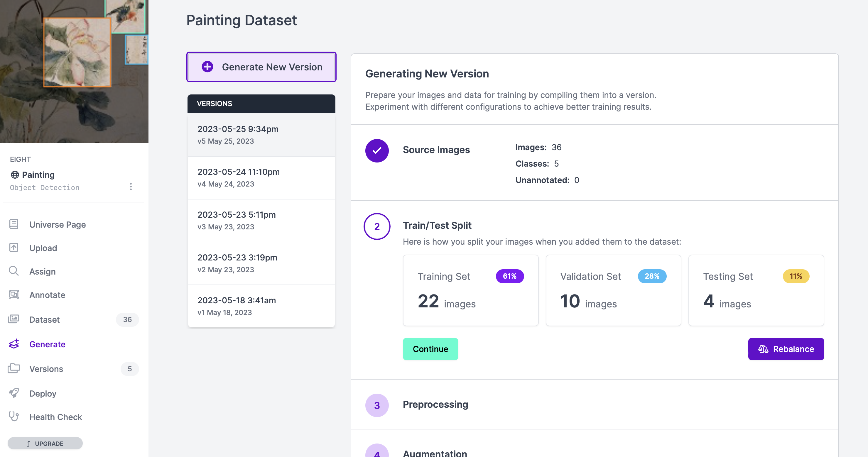Click the Health Check stethoscope icon
Viewport: 868px width, 457px height.
click(14, 416)
